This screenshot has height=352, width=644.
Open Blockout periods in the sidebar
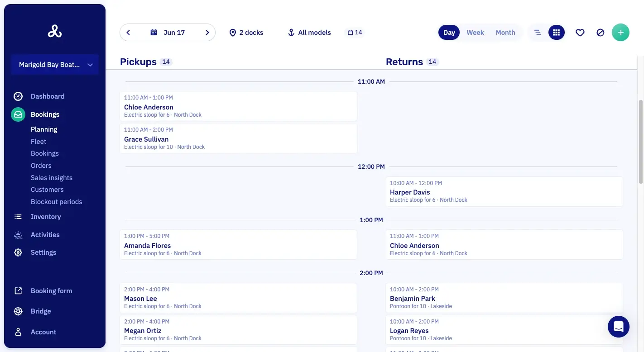57,202
